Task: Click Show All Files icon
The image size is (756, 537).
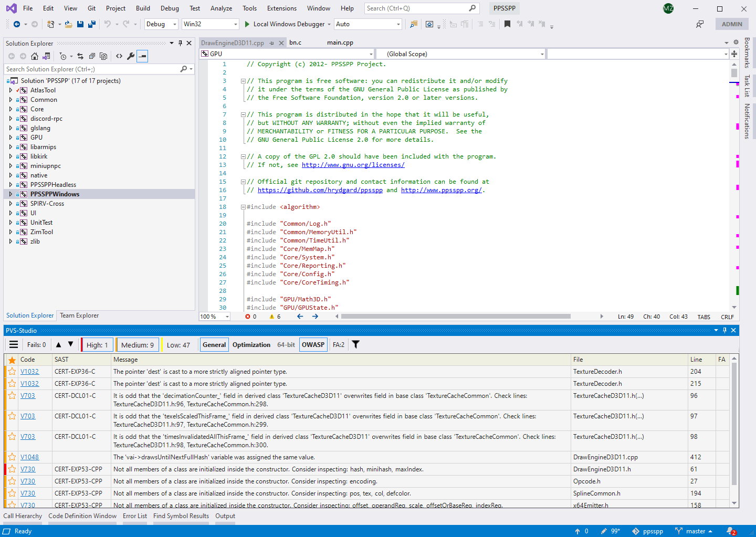Action: (x=103, y=56)
